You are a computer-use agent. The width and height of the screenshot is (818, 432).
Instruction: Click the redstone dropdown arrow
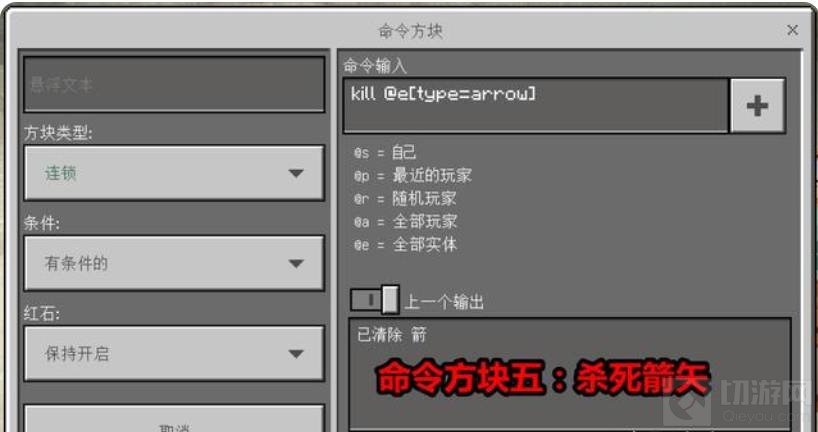(296, 354)
